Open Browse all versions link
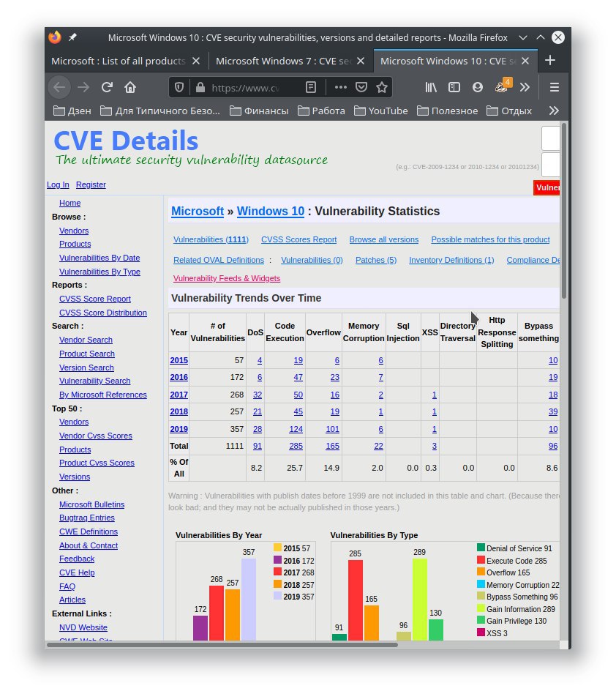 pos(384,239)
